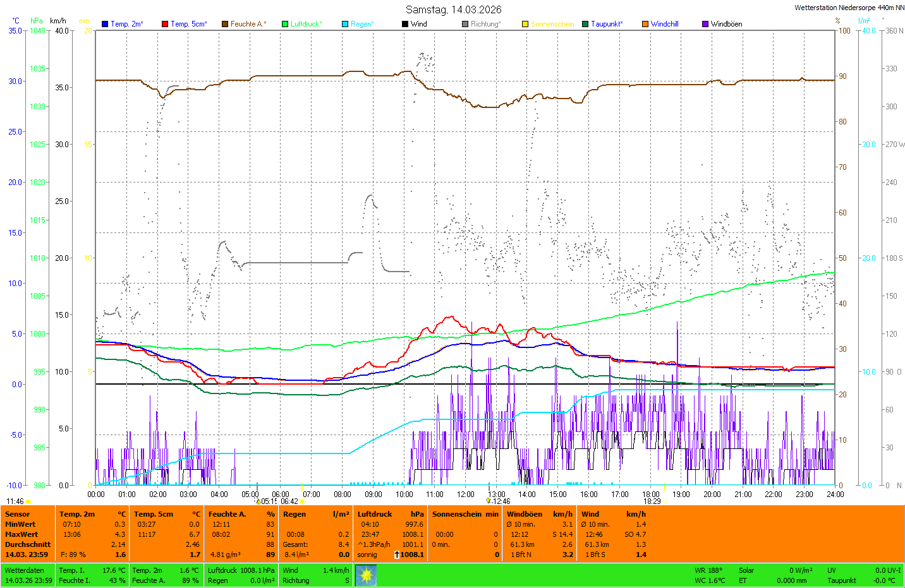Image resolution: width=905 pixels, height=588 pixels.
Task: Select the Luftdruck column header
Action: tap(375, 514)
